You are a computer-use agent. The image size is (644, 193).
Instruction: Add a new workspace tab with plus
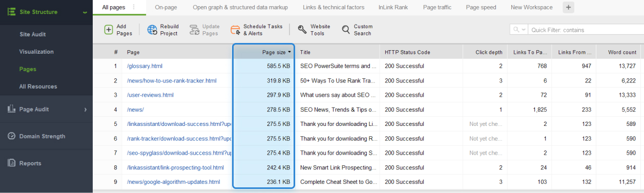[x=568, y=7]
